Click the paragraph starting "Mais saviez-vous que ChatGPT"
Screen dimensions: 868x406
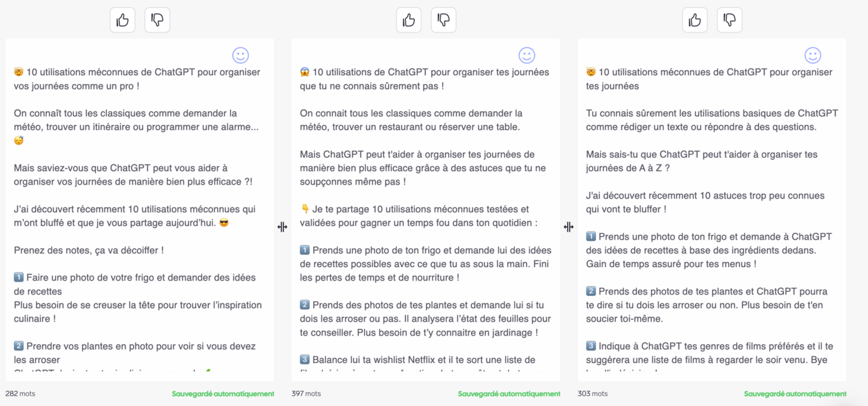point(133,174)
